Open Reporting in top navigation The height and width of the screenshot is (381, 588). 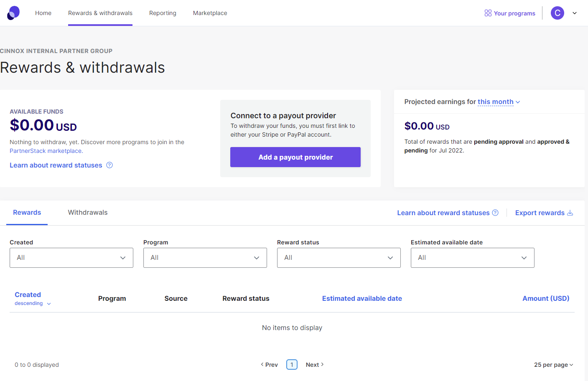pos(163,13)
